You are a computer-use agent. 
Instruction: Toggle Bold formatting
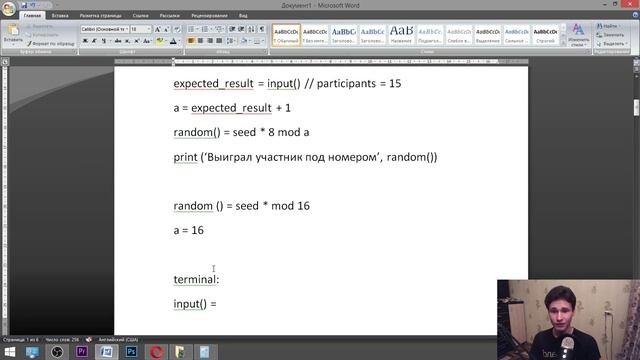[x=85, y=41]
